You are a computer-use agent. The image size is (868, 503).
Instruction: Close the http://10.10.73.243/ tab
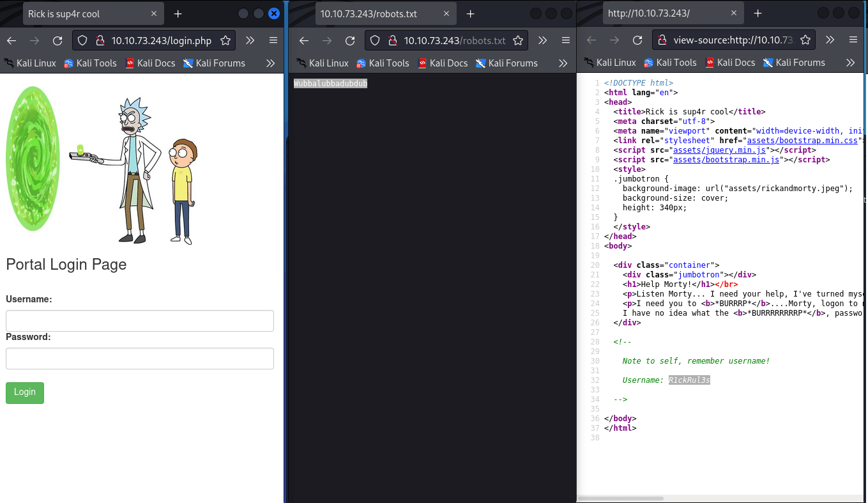coord(735,13)
